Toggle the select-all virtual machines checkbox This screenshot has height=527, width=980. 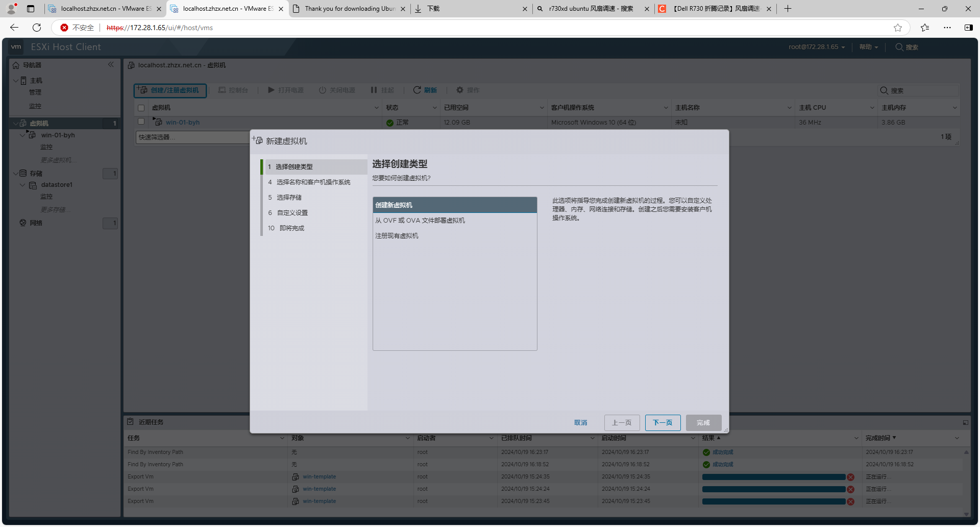pyautogui.click(x=141, y=108)
